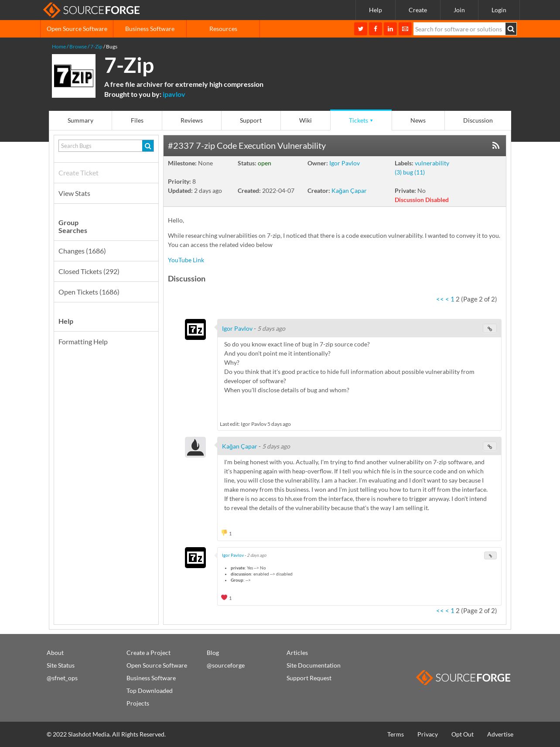Viewport: 560px width, 747px height.
Task: Switch to the Discussion tab
Action: (x=478, y=120)
